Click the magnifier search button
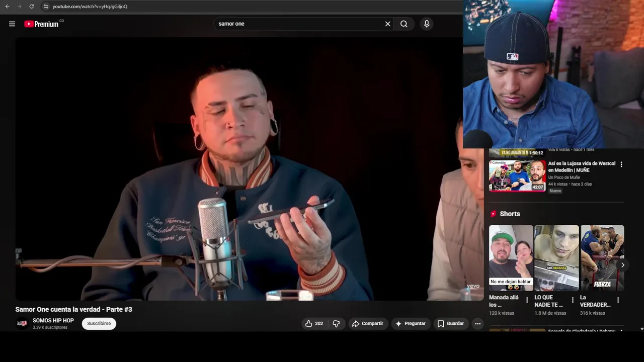644x362 pixels. tap(404, 24)
